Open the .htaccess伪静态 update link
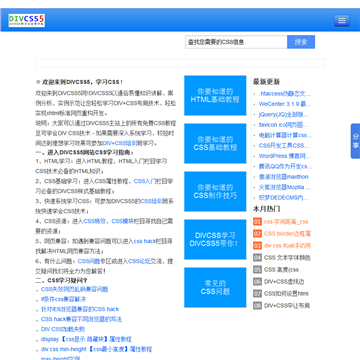Screen dimensions: 360x360 [x=285, y=94]
